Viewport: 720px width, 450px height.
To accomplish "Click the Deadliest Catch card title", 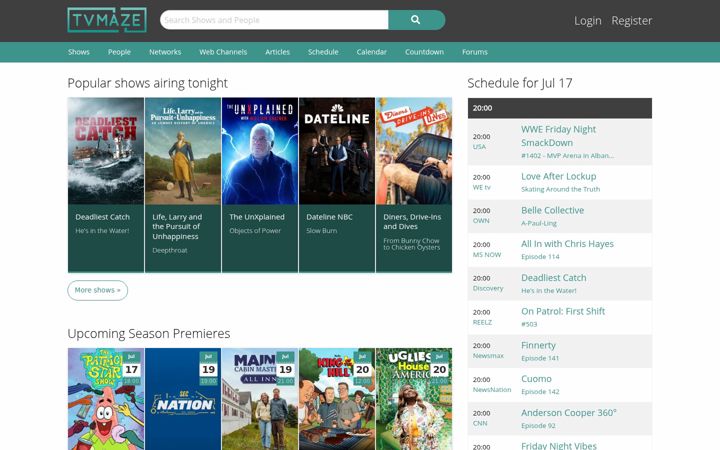I will pos(102,217).
